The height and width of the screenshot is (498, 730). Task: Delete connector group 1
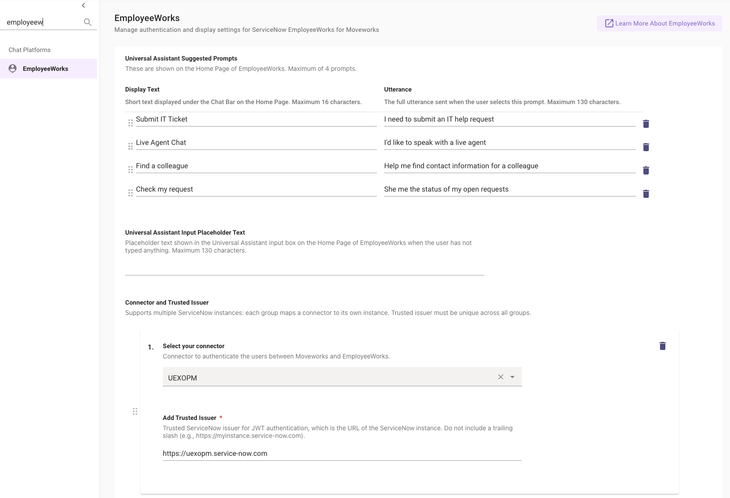(662, 346)
